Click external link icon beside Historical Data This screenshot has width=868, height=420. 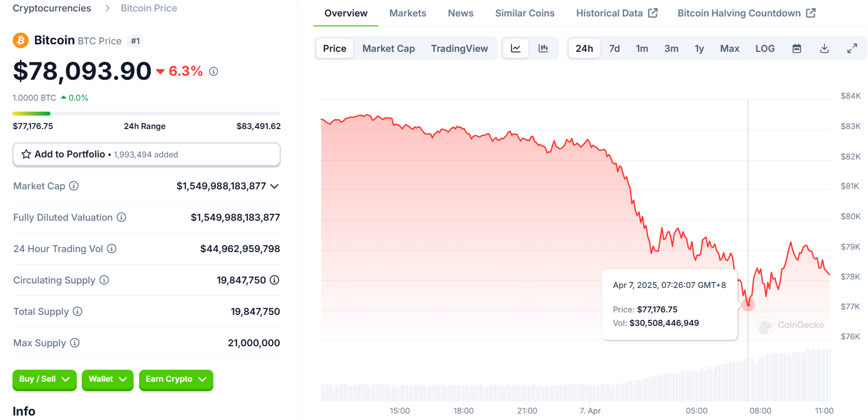pyautogui.click(x=653, y=13)
